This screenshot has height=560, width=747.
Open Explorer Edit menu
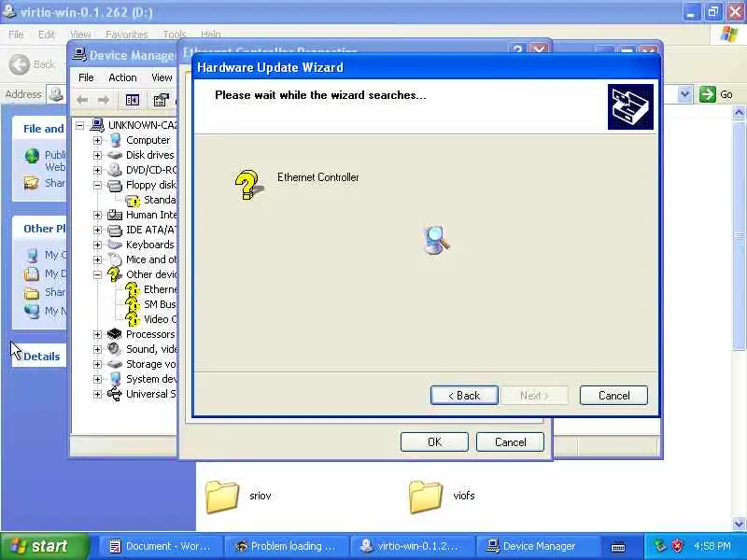[46, 35]
